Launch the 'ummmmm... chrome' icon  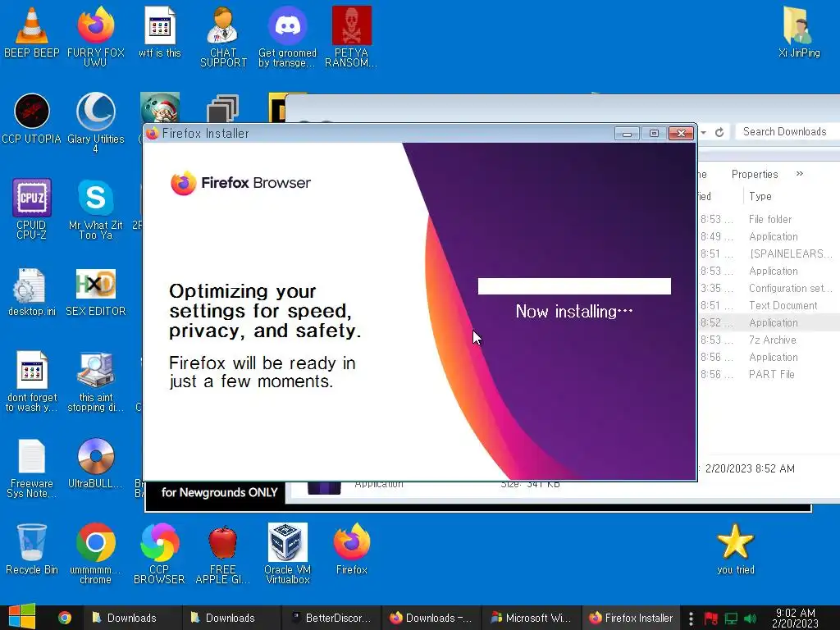click(x=95, y=554)
